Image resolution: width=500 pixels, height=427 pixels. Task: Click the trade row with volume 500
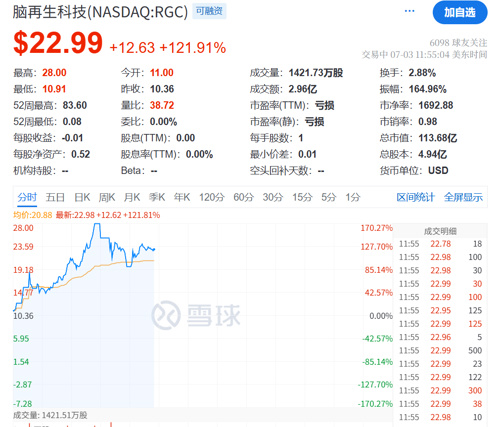(x=441, y=351)
